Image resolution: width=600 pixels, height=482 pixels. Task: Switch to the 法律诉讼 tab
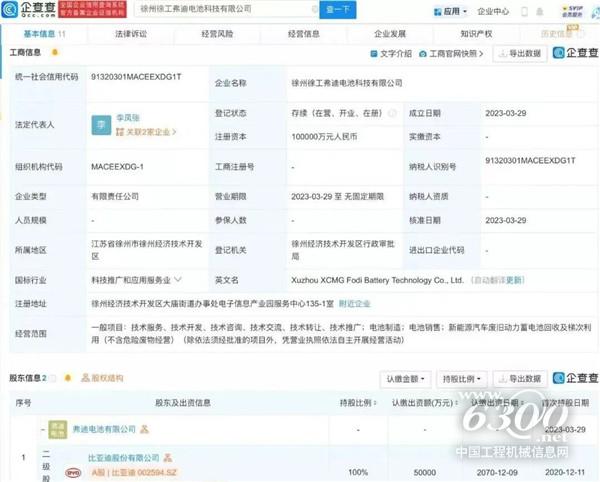click(x=131, y=33)
